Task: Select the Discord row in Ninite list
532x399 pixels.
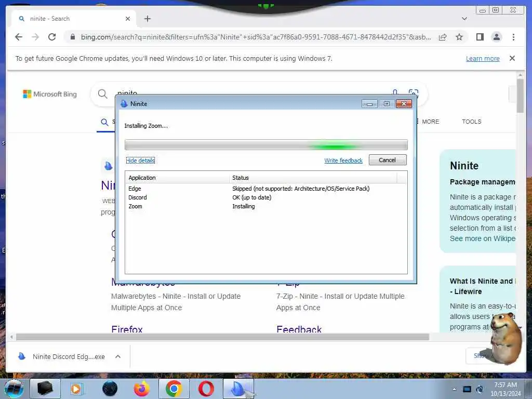Action: click(266, 197)
